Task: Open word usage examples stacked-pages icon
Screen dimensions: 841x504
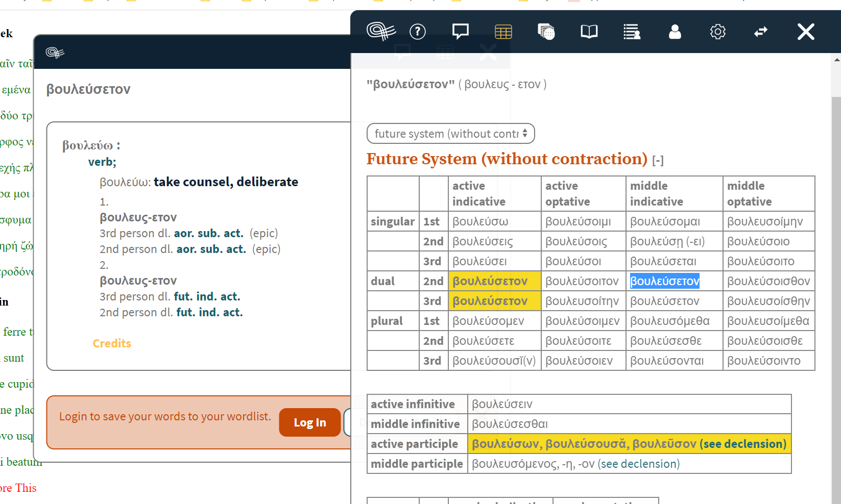Action: pos(546,32)
